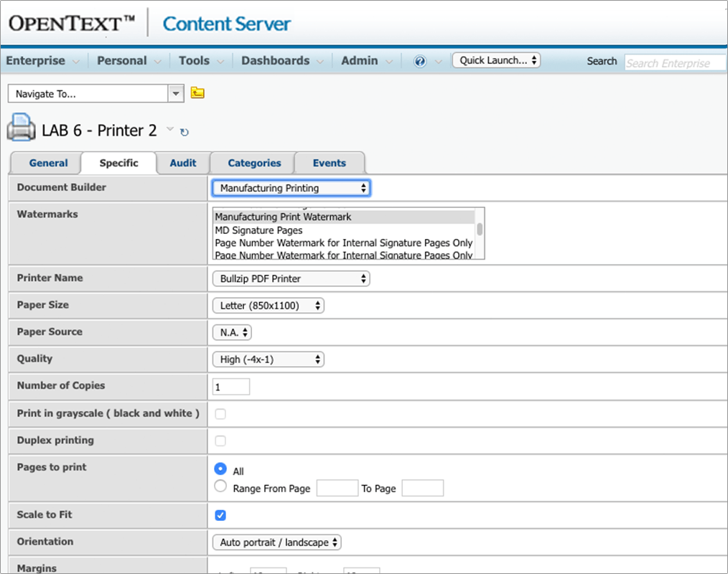Image resolution: width=728 pixels, height=574 pixels.
Task: Open the Categories tab
Action: point(254,163)
